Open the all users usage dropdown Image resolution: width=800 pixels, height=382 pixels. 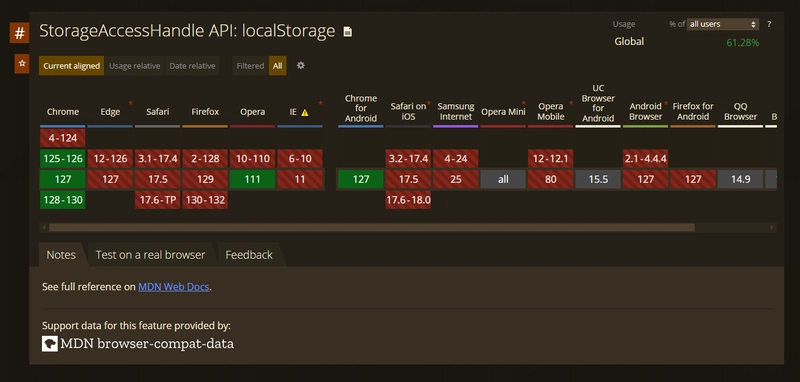722,24
